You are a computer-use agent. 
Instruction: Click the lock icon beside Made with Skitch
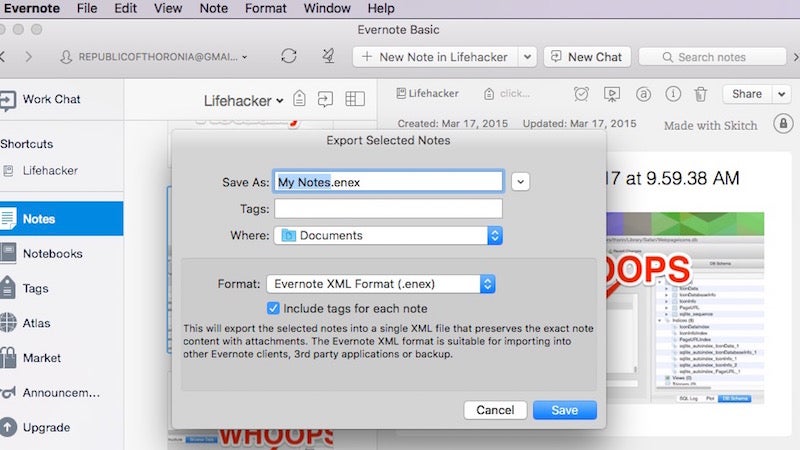point(783,123)
